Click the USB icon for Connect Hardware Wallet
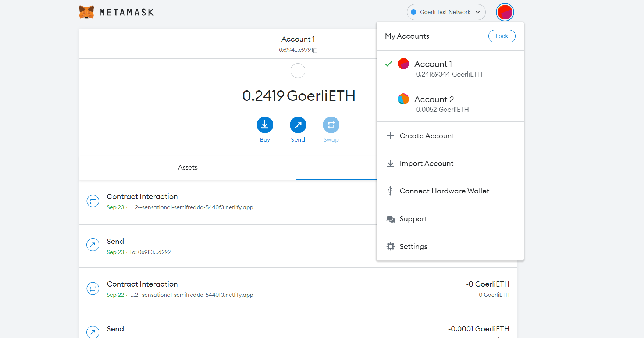 (391, 191)
